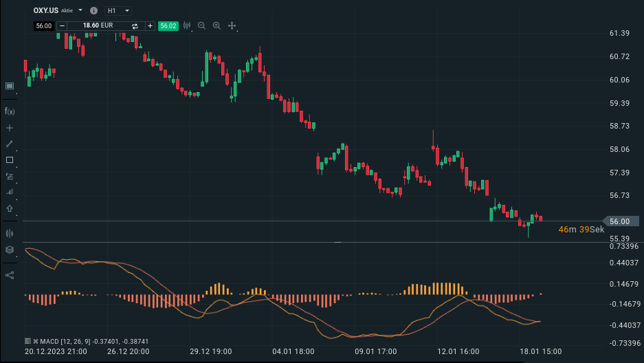
Task: Select the trend line drawing tool
Action: tap(10, 144)
